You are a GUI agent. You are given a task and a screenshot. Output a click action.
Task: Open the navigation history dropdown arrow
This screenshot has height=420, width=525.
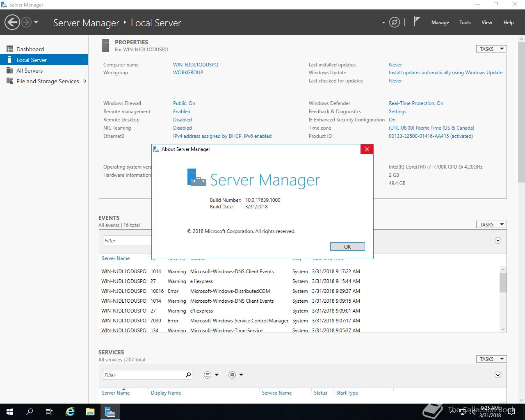(36, 22)
